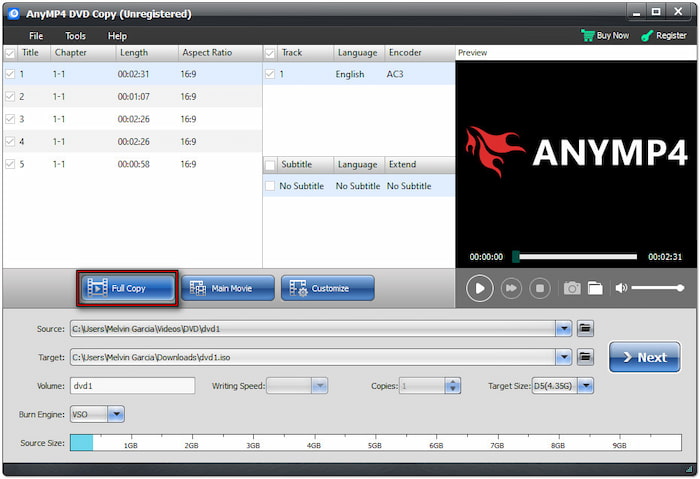The image size is (700, 479).
Task: Browse for the Target folder
Action: pos(586,357)
